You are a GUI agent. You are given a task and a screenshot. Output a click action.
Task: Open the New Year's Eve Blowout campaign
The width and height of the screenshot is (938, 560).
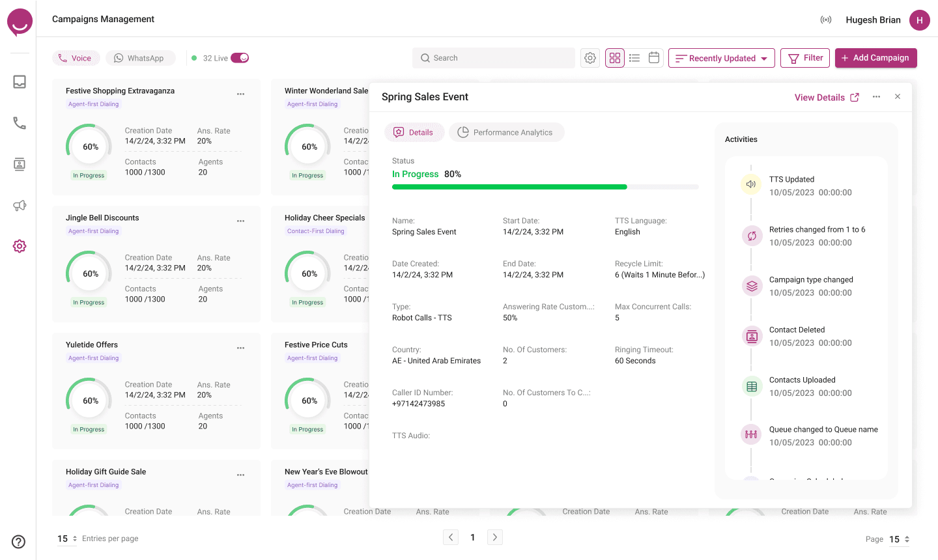(x=326, y=472)
